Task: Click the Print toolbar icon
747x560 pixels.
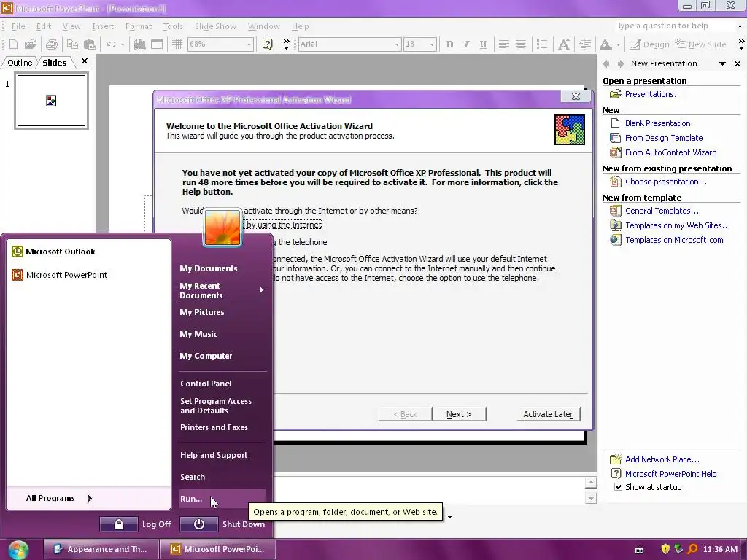Action: (x=52, y=44)
